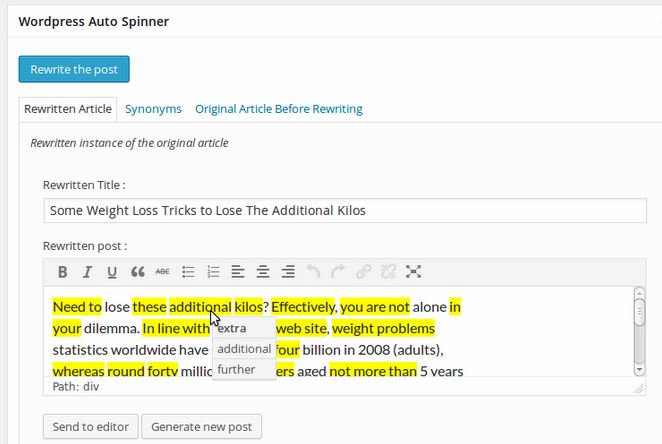Click the Generate new post button
Image resolution: width=662 pixels, height=444 pixels.
pyautogui.click(x=201, y=427)
